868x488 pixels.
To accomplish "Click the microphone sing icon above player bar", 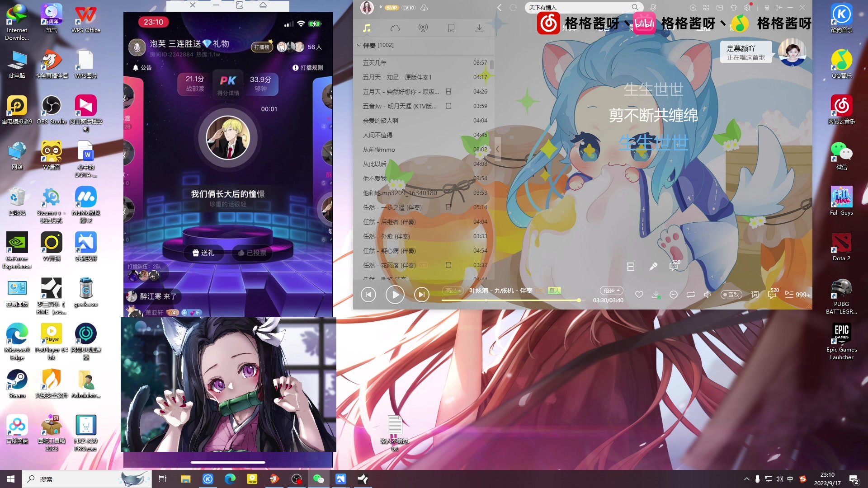I will click(x=653, y=267).
